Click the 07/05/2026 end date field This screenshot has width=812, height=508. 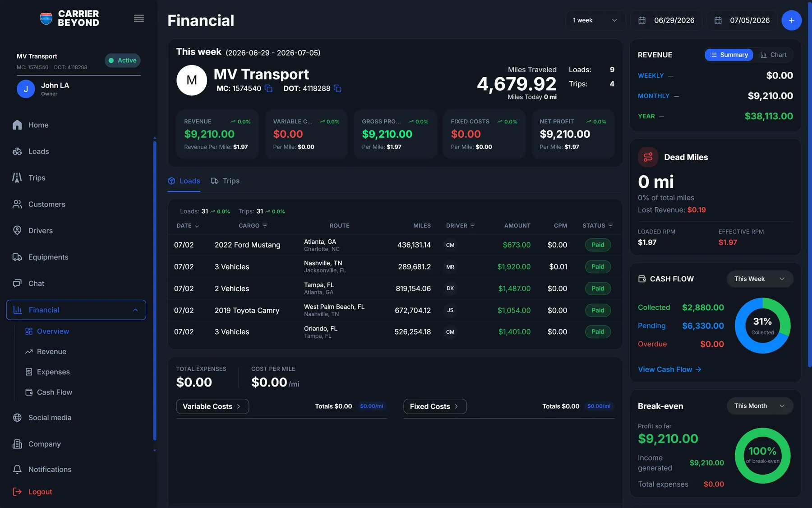coord(743,20)
